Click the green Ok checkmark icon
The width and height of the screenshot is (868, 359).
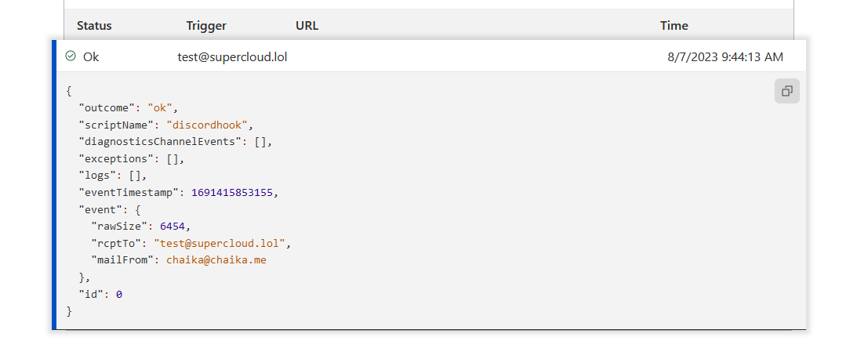pyautogui.click(x=71, y=56)
